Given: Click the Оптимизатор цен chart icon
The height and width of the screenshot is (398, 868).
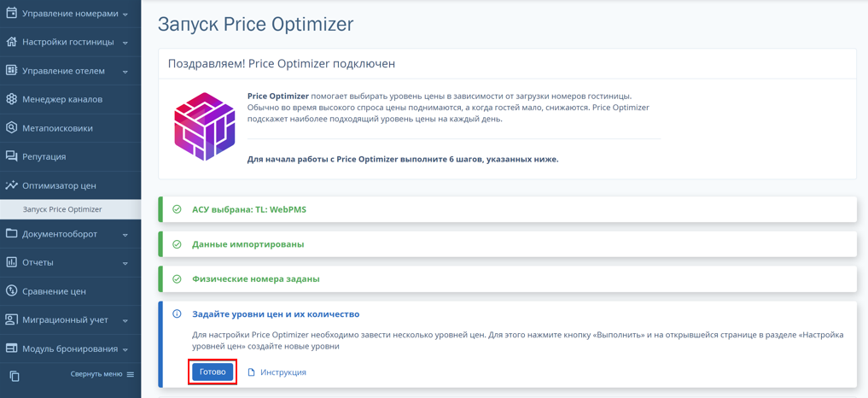Looking at the screenshot, I should (x=11, y=185).
